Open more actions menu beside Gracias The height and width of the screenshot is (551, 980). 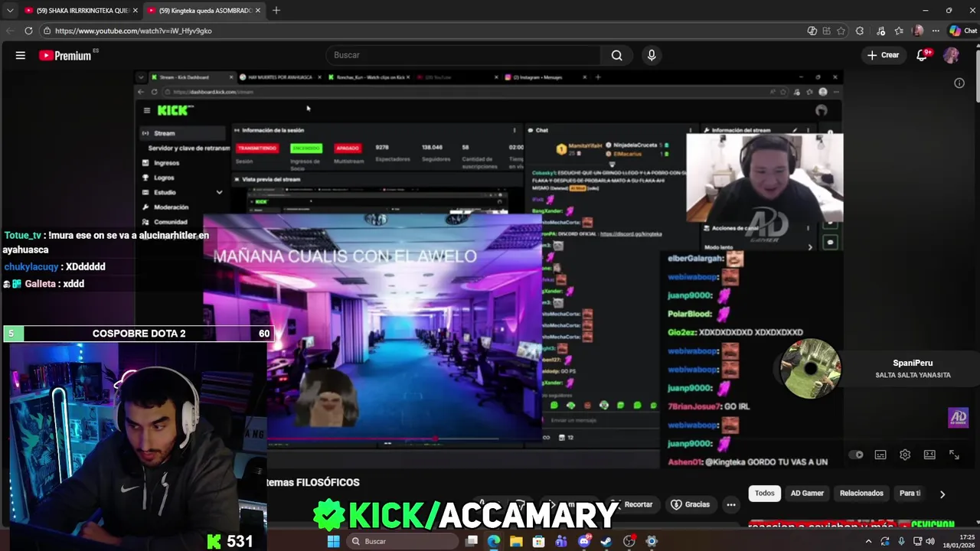731,504
